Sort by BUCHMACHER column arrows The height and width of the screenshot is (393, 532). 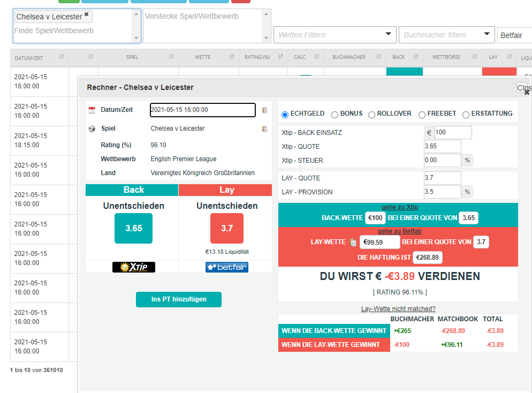(x=378, y=57)
